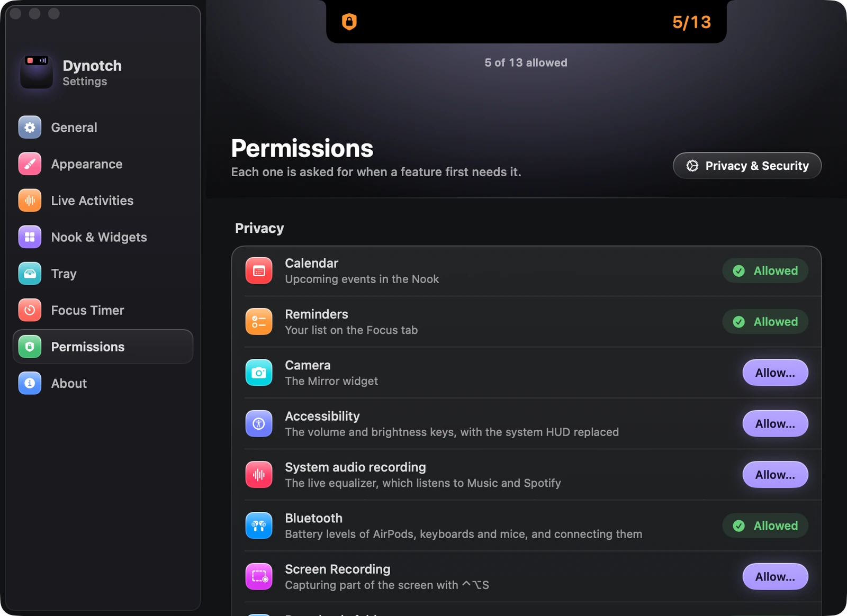Click the Tray icon in sidebar
Screen dimensions: 847x616
click(30, 274)
